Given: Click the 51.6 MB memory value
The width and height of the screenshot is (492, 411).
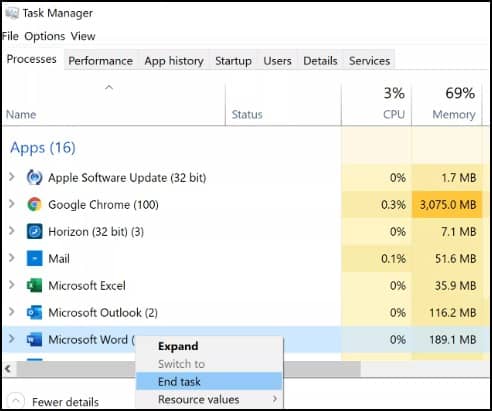Looking at the screenshot, I should coord(456,258).
